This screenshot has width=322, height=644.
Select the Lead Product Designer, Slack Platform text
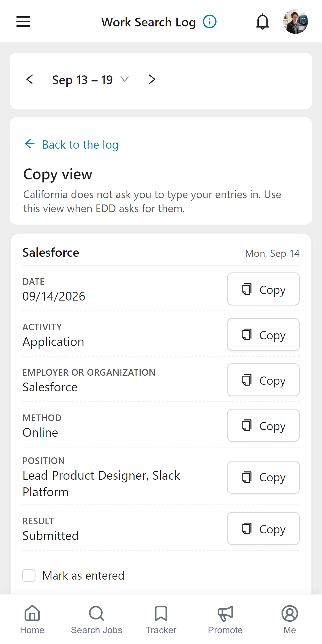101,484
